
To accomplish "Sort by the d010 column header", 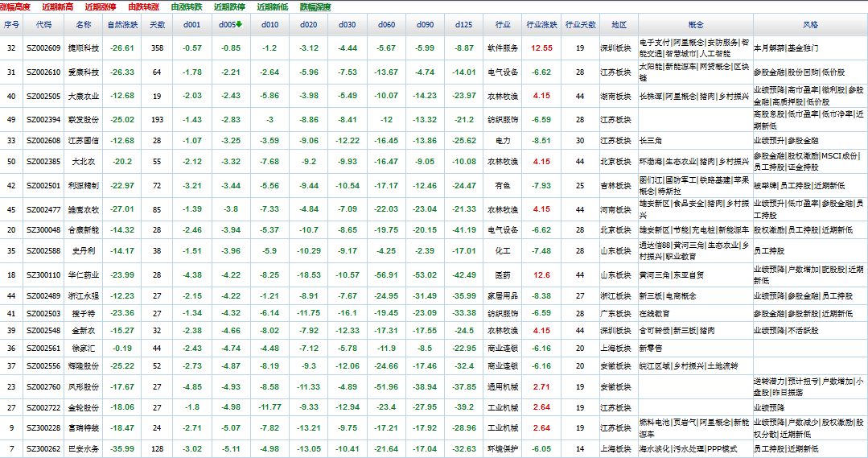I will pos(269,25).
